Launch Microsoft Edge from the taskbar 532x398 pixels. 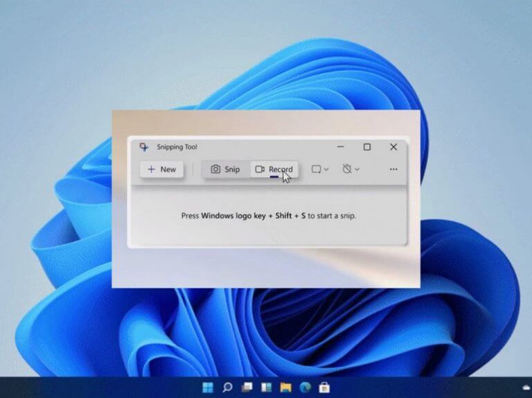click(x=305, y=387)
